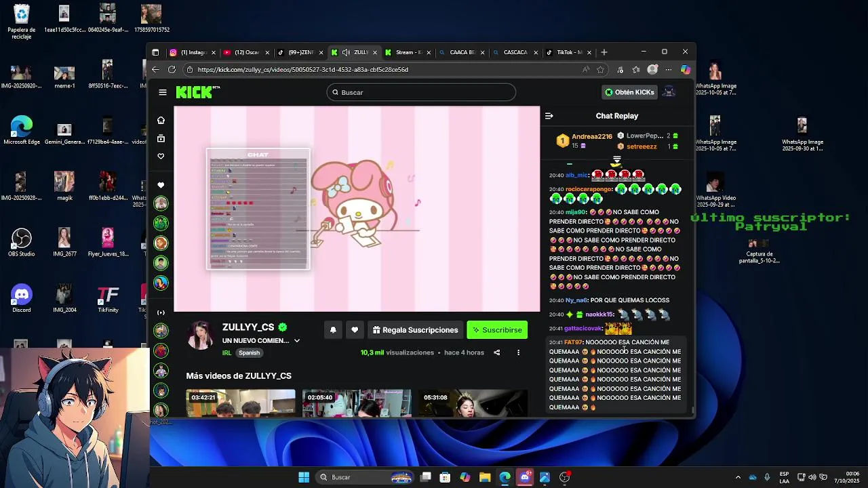Click the notification bell for ZULLYY_CS
868x488 pixels.
[333, 330]
